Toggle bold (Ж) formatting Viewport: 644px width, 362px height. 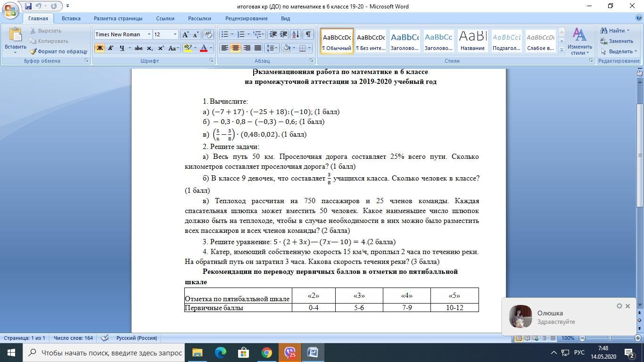(99, 48)
